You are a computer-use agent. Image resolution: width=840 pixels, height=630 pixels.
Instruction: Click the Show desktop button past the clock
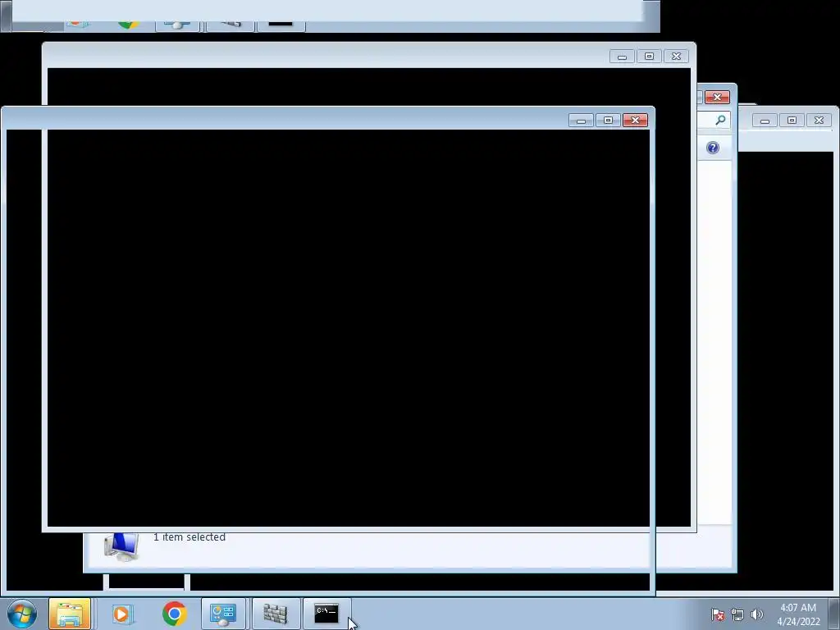click(833, 614)
